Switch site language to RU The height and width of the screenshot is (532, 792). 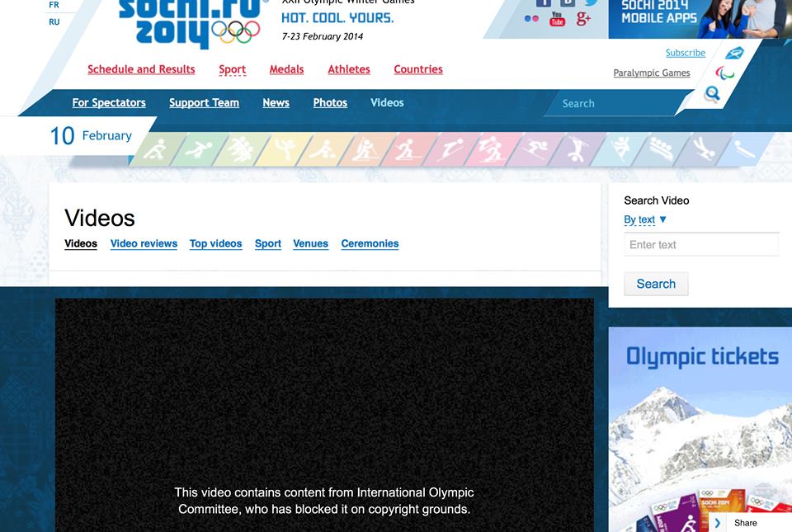[54, 21]
